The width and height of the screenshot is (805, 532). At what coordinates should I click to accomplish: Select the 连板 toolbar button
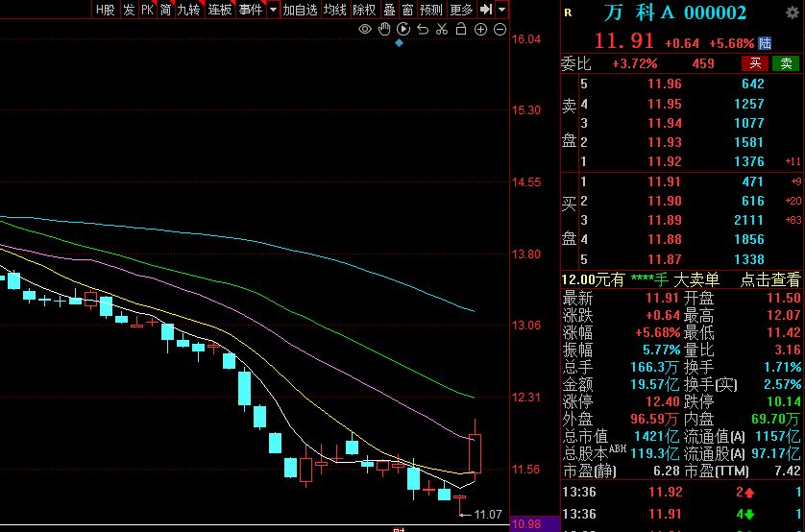[220, 10]
